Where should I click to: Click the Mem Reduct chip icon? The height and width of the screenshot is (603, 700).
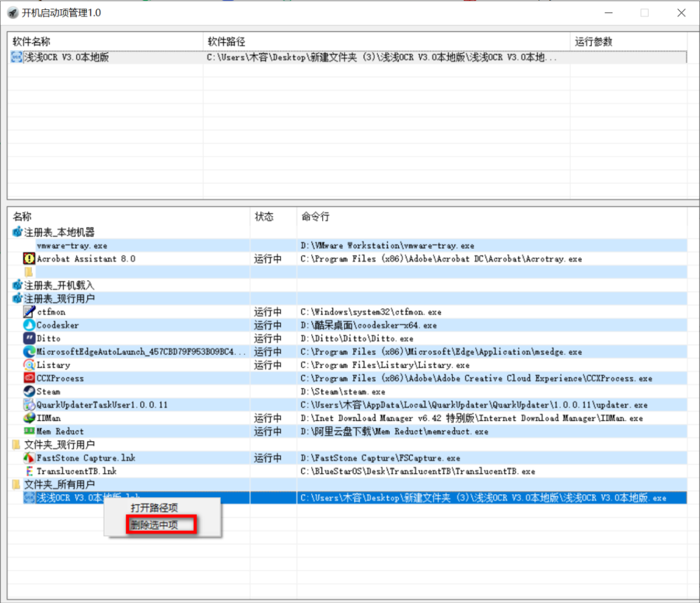pos(29,431)
